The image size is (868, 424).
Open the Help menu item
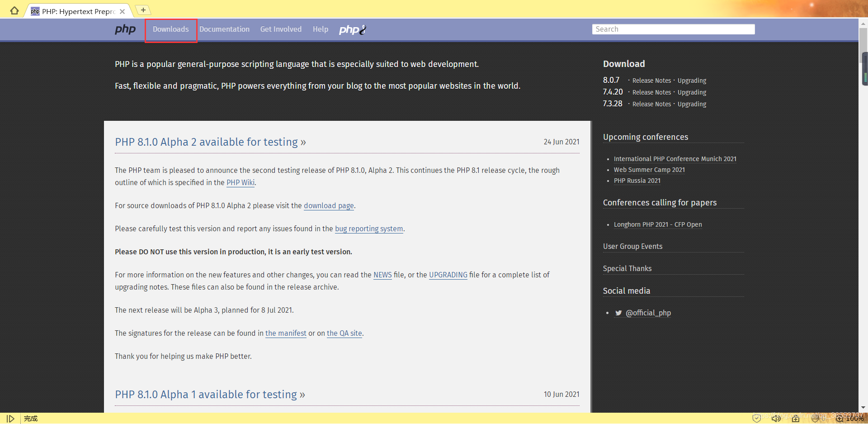click(x=321, y=29)
